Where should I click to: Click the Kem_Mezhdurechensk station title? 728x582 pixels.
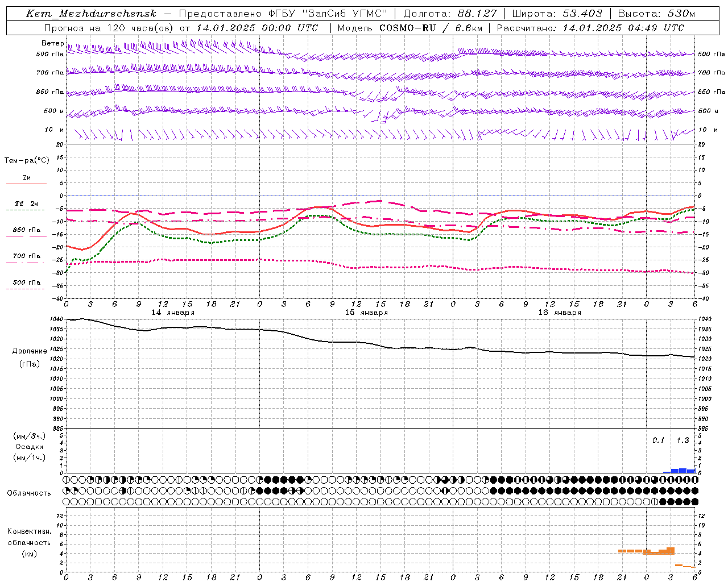[90, 14]
